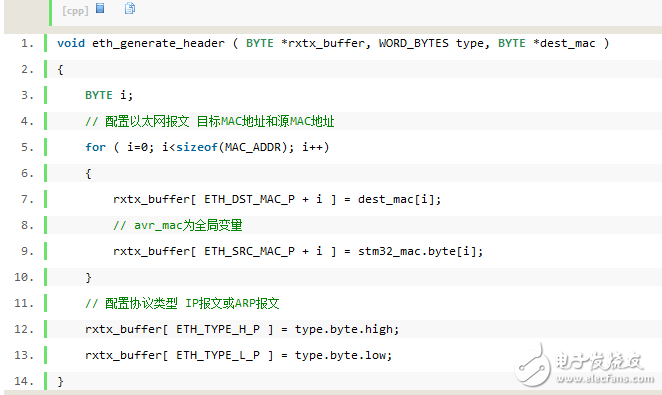Select the 'BYTE i;' declaration line

109,95
